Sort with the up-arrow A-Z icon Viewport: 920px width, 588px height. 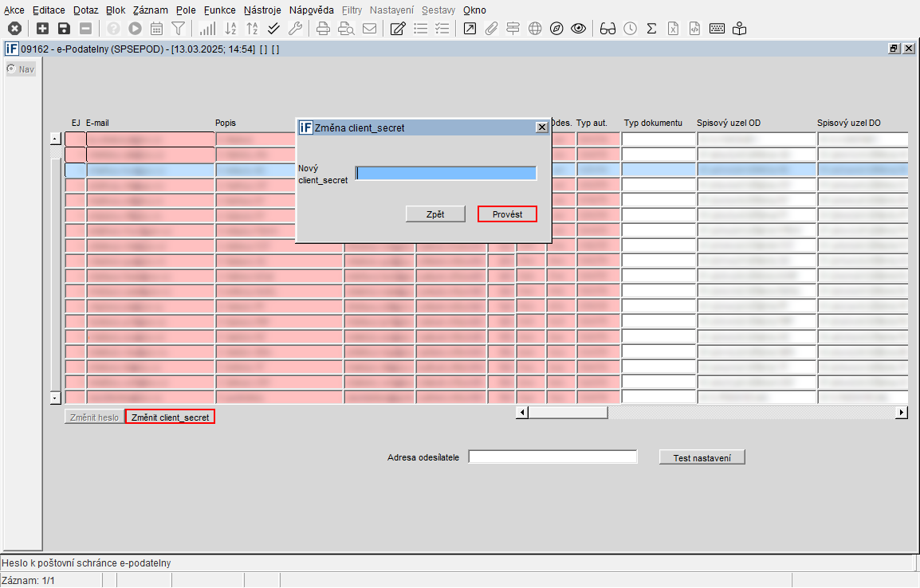point(252,28)
